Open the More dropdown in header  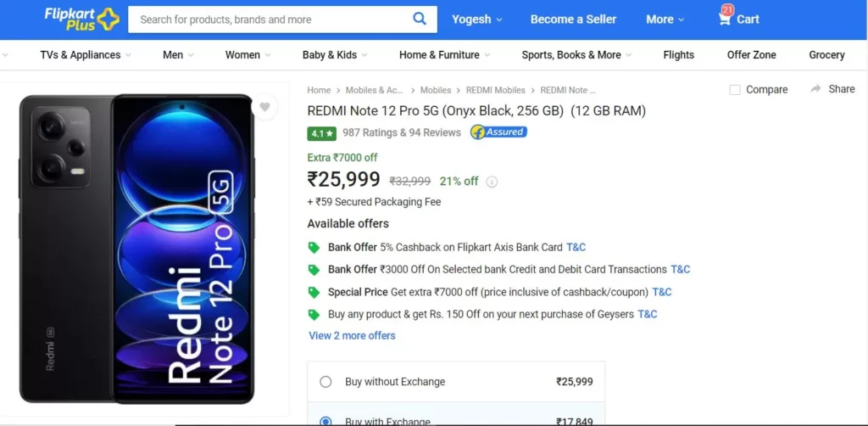tap(665, 20)
